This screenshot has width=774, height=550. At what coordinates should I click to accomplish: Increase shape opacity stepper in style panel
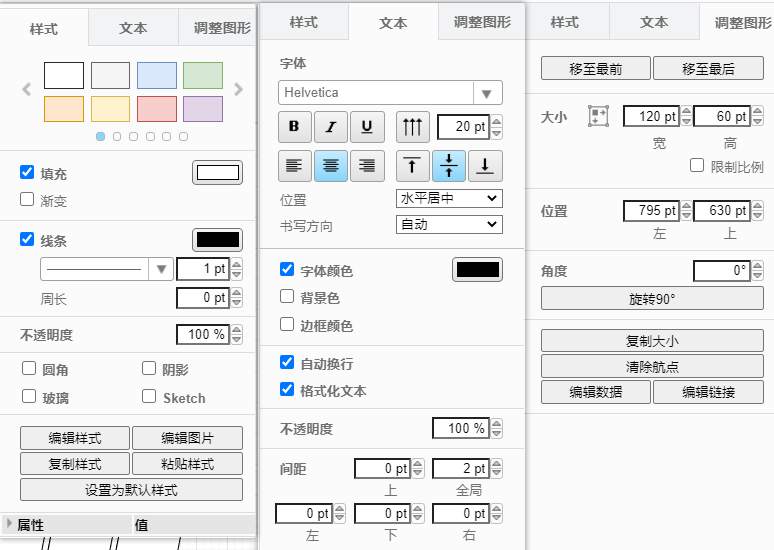click(237, 329)
